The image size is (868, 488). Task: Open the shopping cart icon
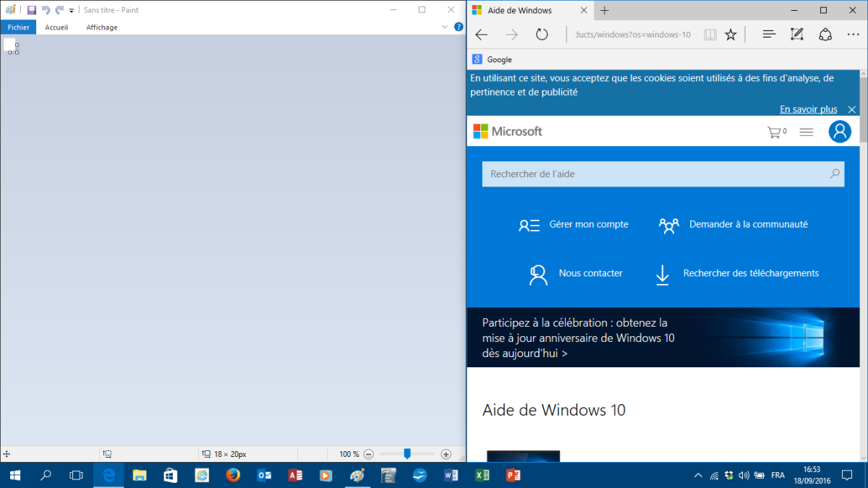[x=776, y=132]
